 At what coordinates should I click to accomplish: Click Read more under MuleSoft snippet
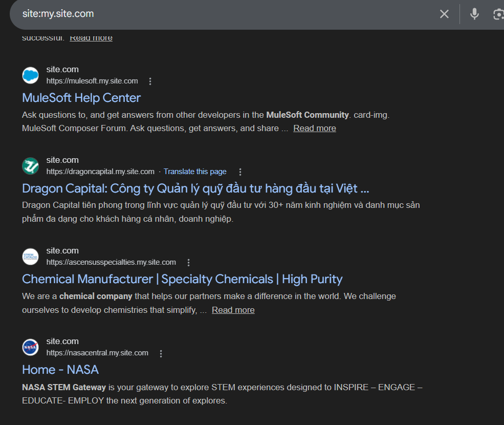point(314,129)
